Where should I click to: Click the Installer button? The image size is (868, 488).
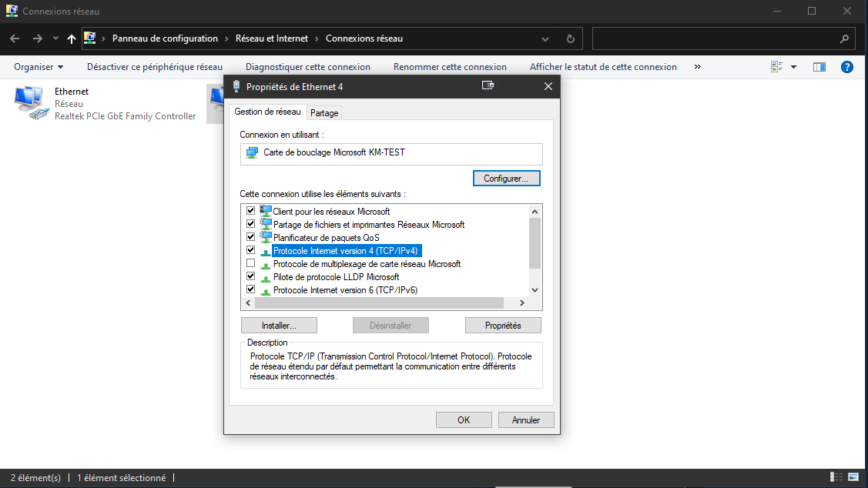(x=279, y=326)
